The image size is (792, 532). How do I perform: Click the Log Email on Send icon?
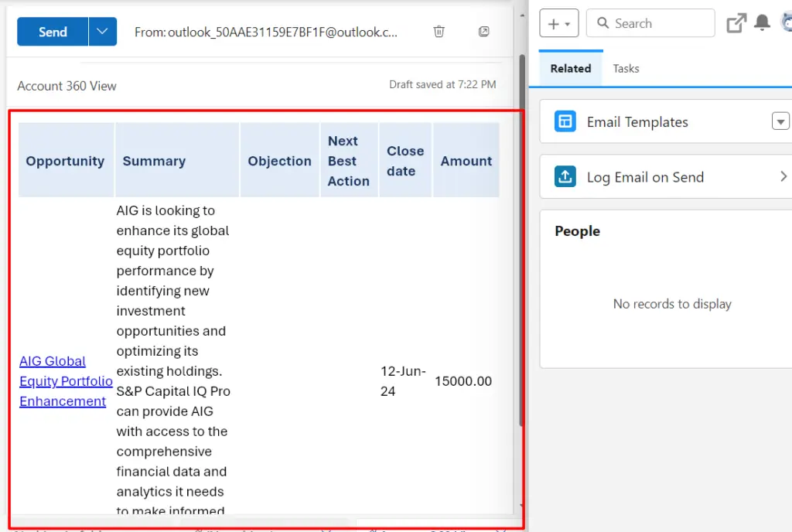565,177
